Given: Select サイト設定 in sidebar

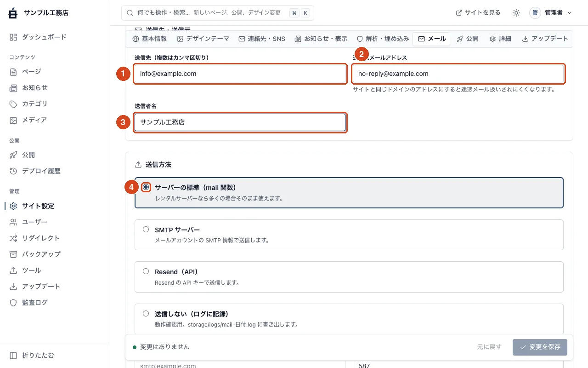Looking at the screenshot, I should 55,206.
